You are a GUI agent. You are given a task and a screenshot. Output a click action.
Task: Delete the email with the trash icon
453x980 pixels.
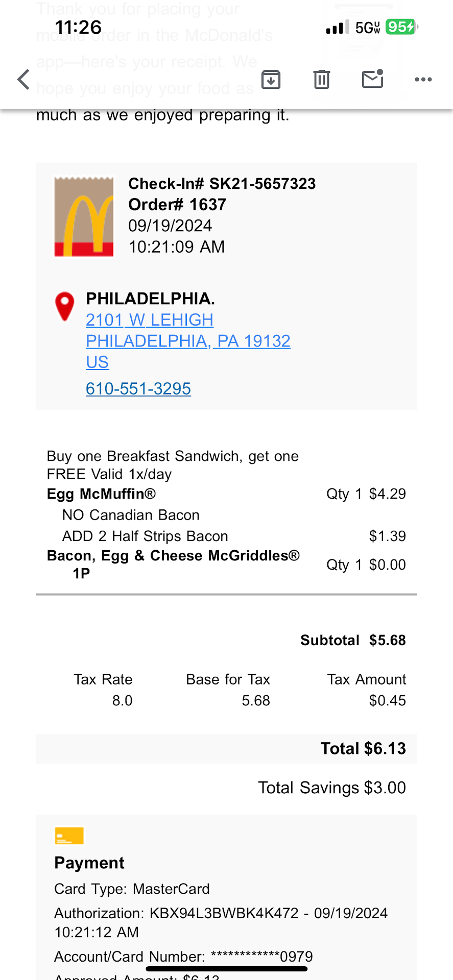pos(321,80)
